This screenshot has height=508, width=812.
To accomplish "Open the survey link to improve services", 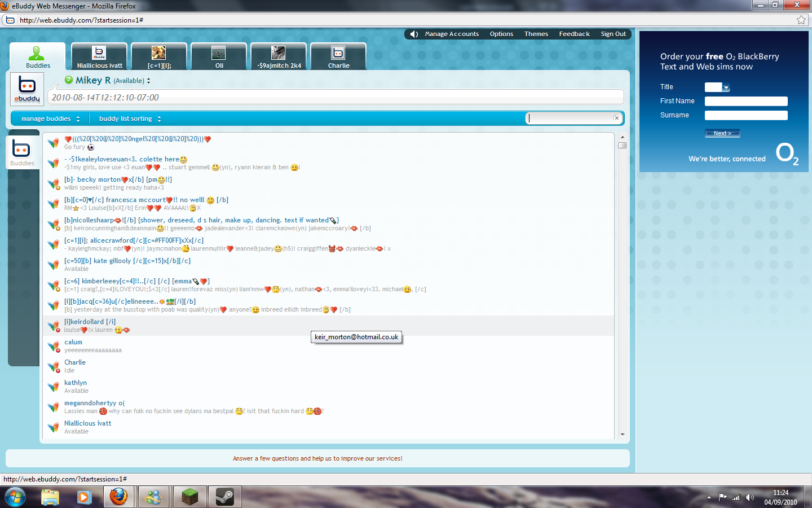I will [x=317, y=458].
